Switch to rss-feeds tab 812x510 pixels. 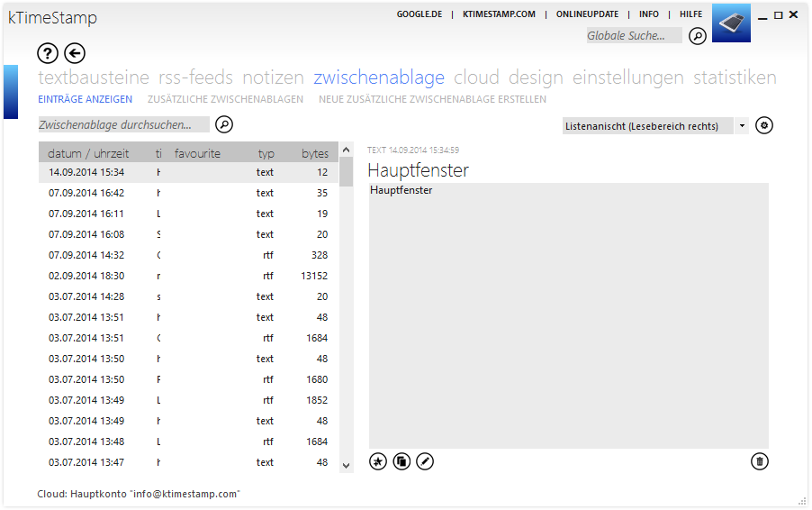[x=195, y=77]
